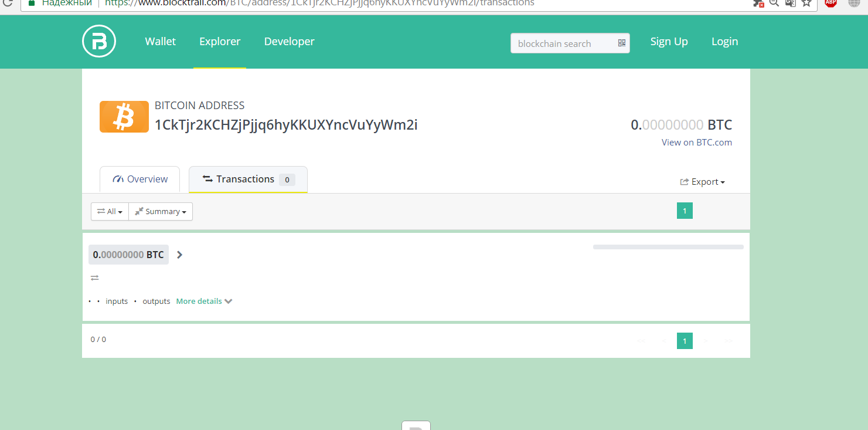This screenshot has height=430, width=868.
Task: Open the Wallet menu item
Action: point(161,42)
